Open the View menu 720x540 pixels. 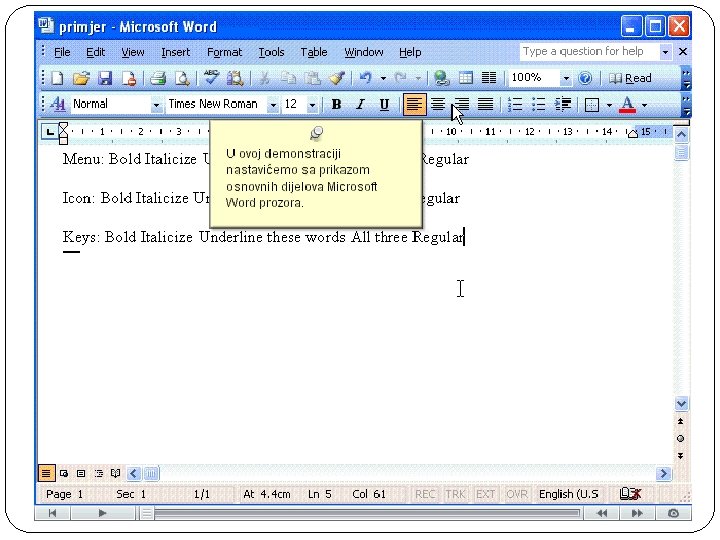pyautogui.click(x=133, y=52)
